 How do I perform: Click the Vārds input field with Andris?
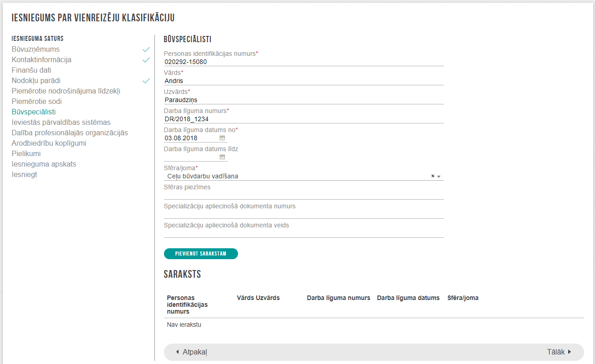point(303,81)
